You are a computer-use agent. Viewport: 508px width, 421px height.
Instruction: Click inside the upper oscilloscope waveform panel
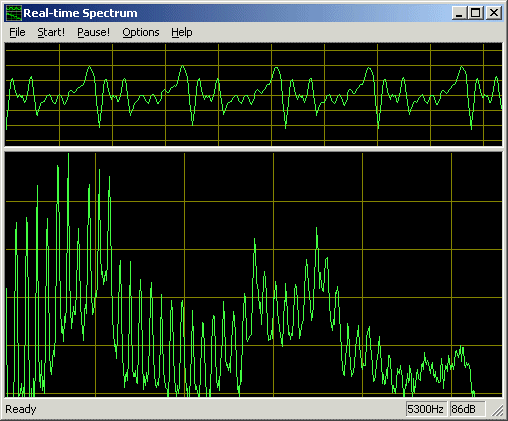coord(253,95)
